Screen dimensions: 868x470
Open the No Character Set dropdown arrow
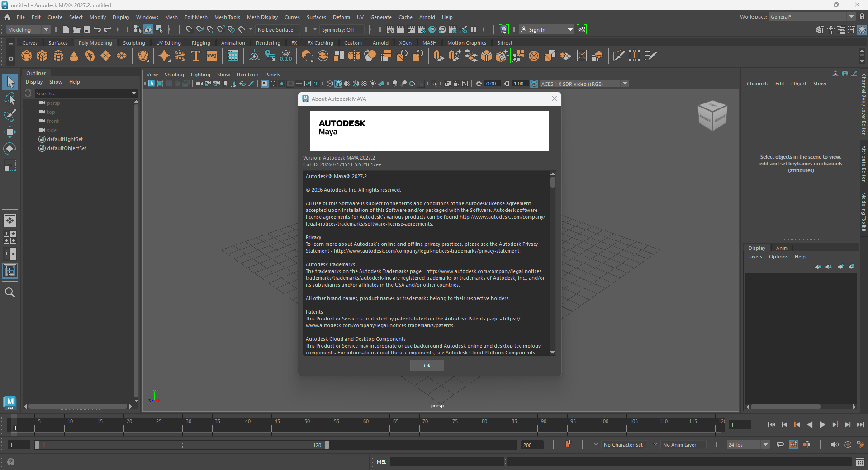(x=596, y=444)
